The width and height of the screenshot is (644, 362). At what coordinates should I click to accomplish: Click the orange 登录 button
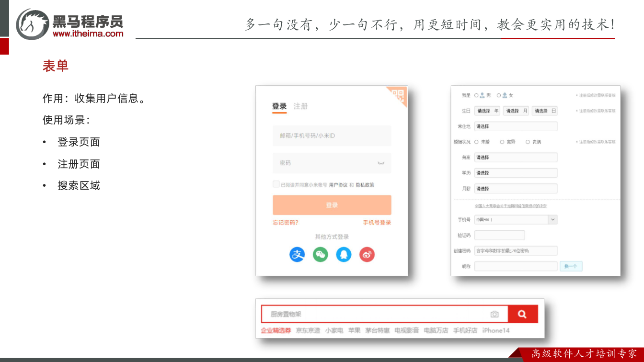(332, 205)
